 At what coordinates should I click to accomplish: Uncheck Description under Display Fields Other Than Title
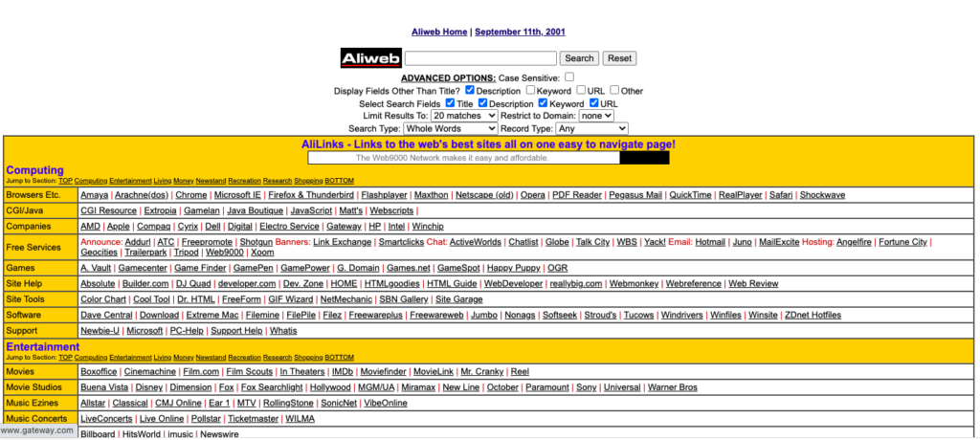coord(470,90)
